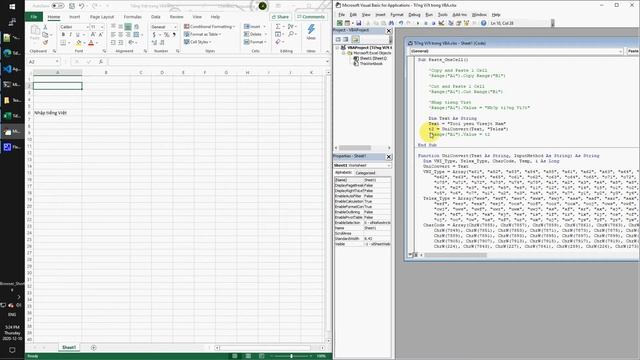Image resolution: width=640 pixels, height=360 pixels.
Task: Click the View Code icon in Project panel
Action: (338, 39)
